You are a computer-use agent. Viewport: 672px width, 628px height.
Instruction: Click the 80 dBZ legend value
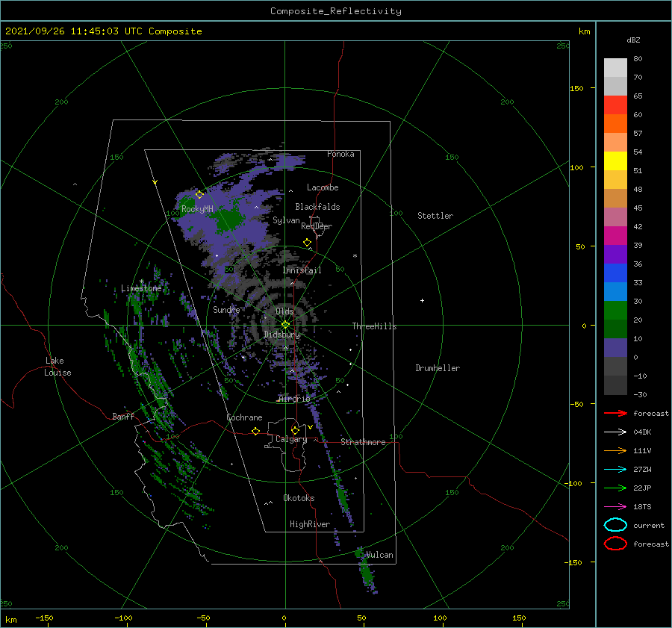pos(638,59)
